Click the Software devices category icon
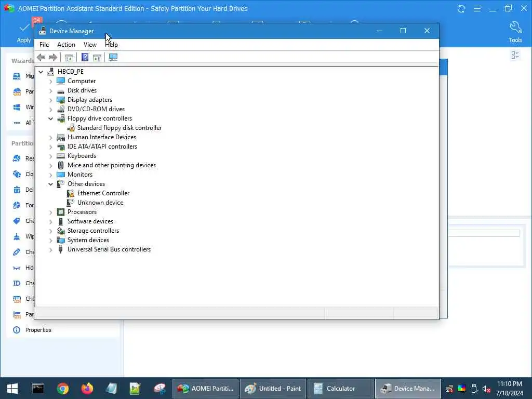This screenshot has height=399, width=532. click(61, 221)
